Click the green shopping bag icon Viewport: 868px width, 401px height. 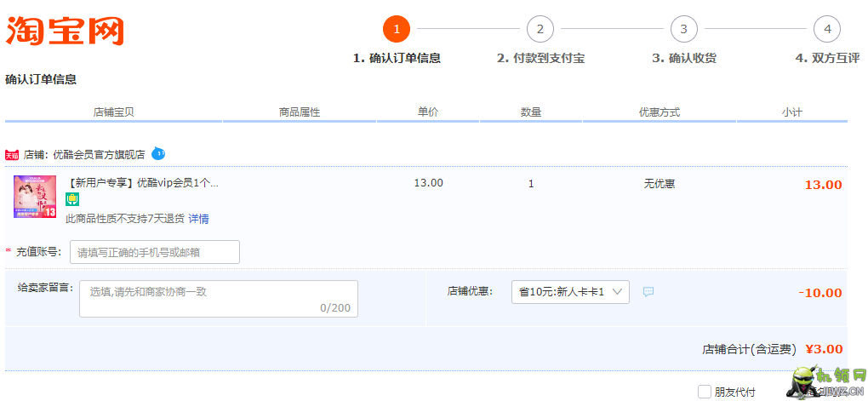[72, 200]
